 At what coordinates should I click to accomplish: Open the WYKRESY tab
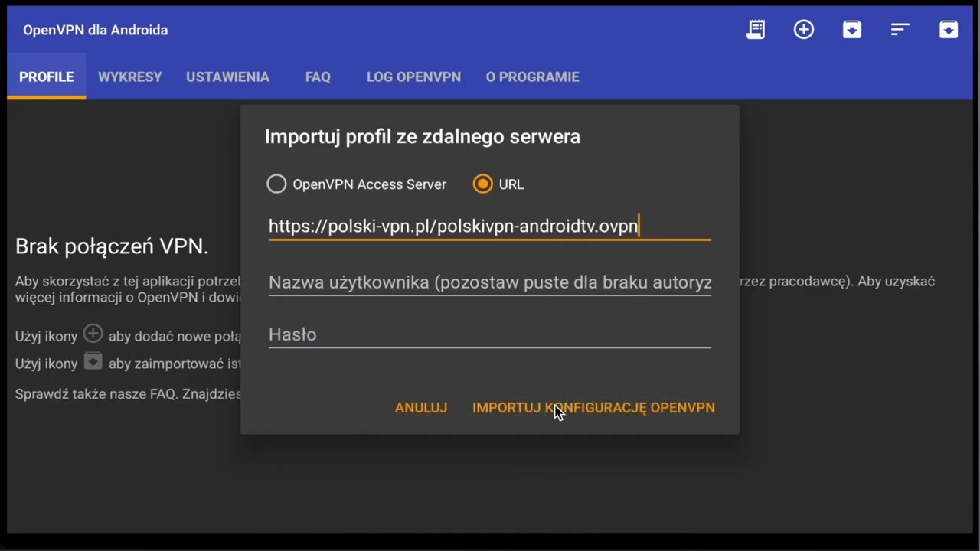tap(130, 77)
